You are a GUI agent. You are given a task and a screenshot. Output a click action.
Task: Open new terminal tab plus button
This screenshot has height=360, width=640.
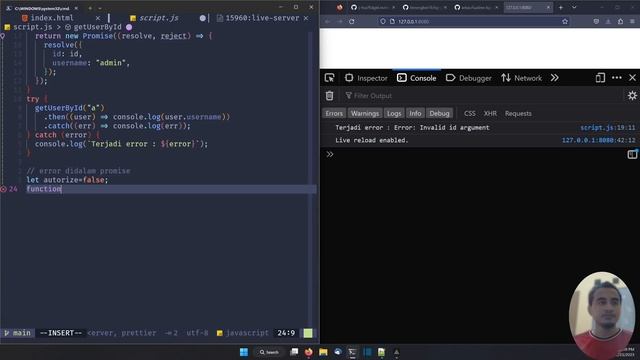[90, 8]
